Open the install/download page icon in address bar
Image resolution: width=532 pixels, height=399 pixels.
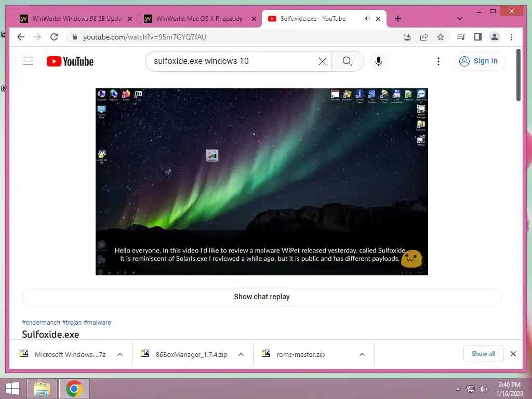[x=407, y=37]
